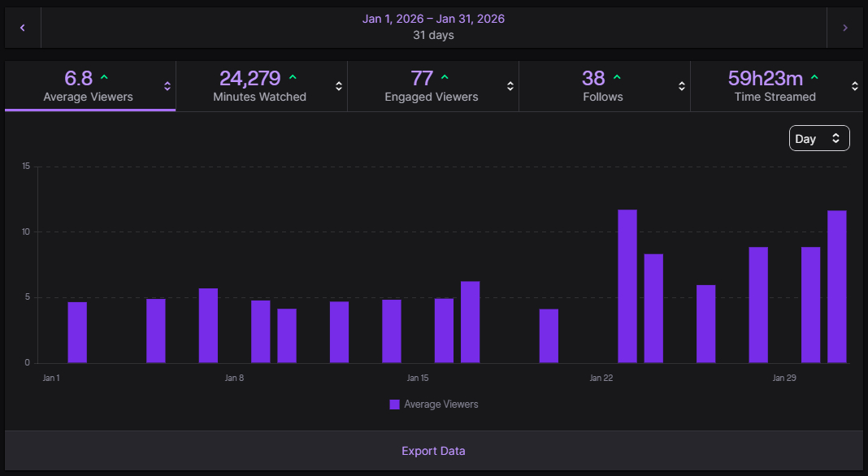Expand the Day granularity dropdown
The width and height of the screenshot is (868, 476).
[x=819, y=139]
